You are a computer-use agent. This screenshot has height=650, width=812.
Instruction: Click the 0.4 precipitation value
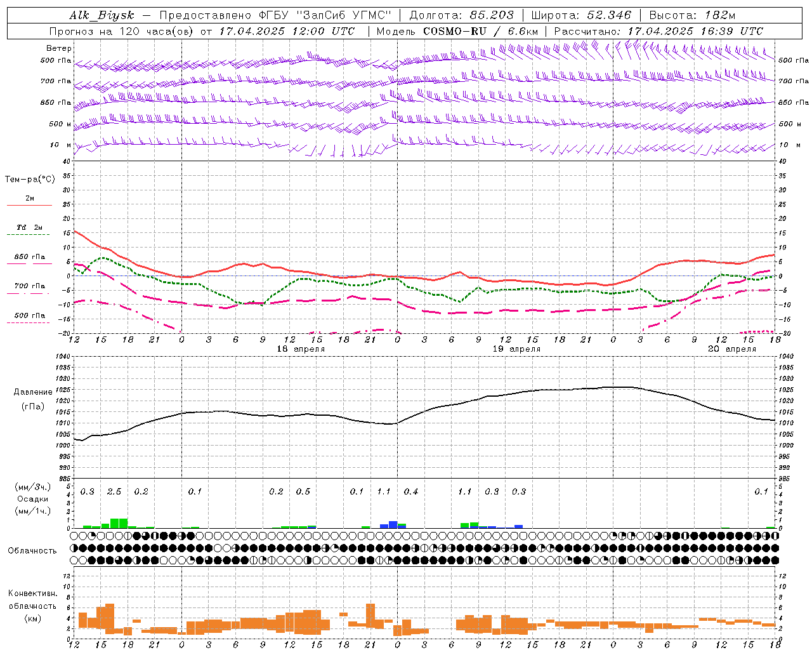[411, 492]
